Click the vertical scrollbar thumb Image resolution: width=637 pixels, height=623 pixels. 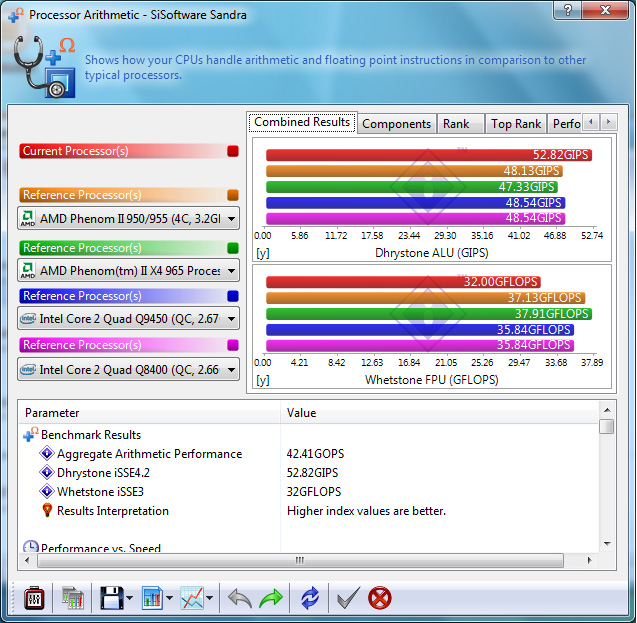607,426
